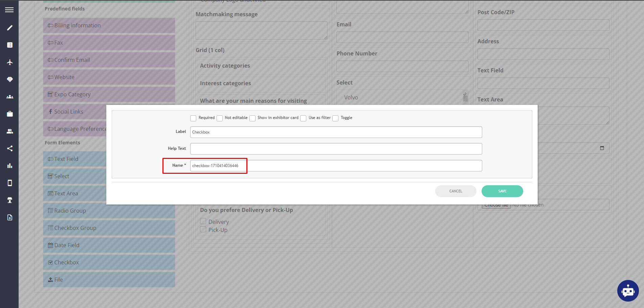
Task: Click inside the Help Text input field
Action: (x=336, y=148)
